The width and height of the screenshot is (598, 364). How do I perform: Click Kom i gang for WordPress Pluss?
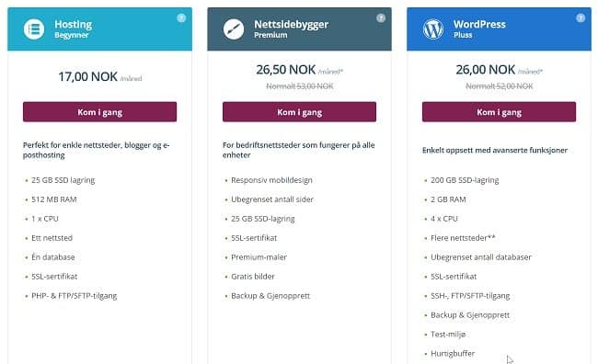click(x=499, y=112)
